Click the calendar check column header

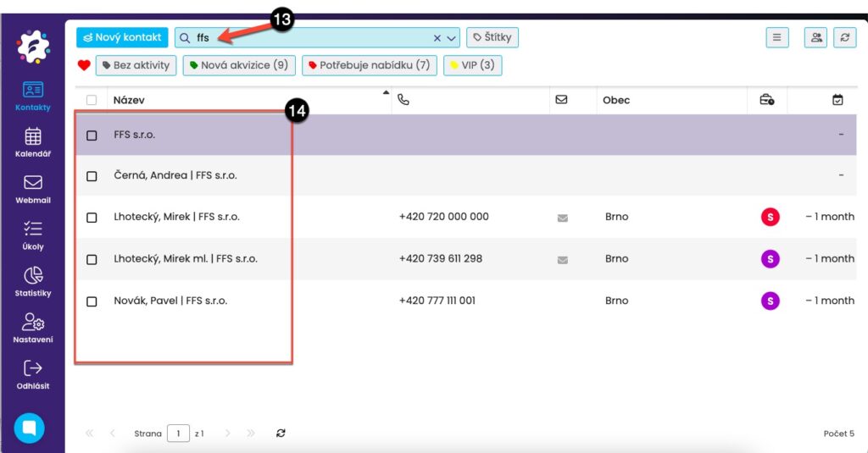click(837, 100)
